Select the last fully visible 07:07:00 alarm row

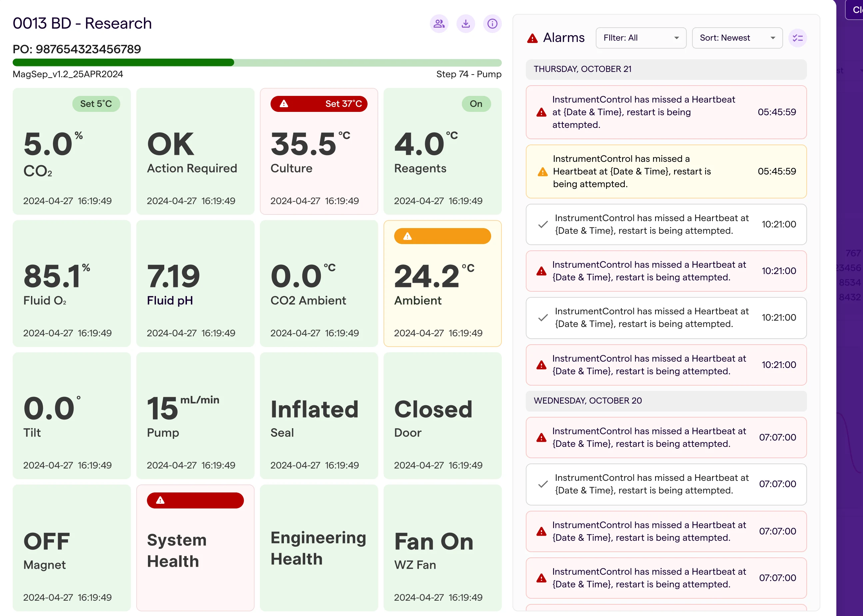[x=666, y=578]
